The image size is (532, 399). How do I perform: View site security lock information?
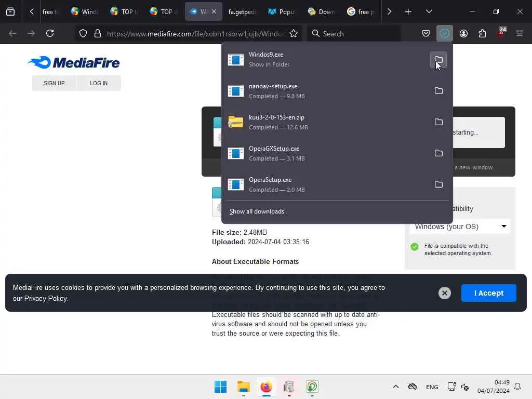point(98,34)
